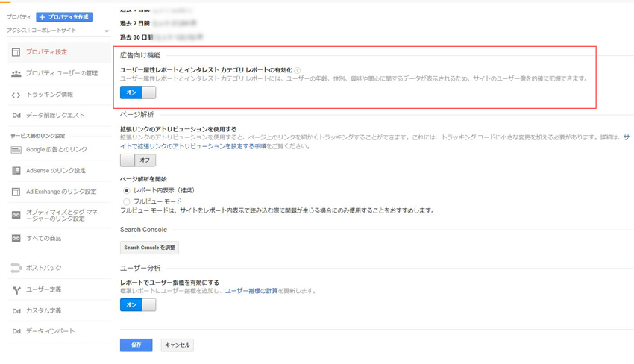Click the Ad Exchange のリンク設定 icon
The width and height of the screenshot is (634, 364).
[16, 192]
